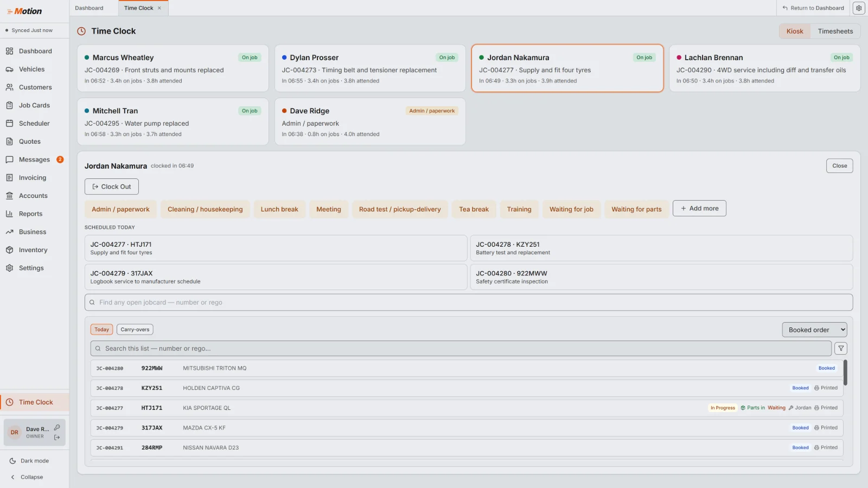Select Waiting for parts activity
The height and width of the screenshot is (488, 868).
(636, 209)
